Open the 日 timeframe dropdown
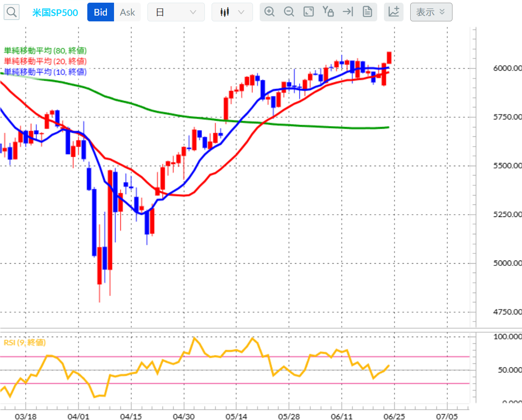522x420 pixels. (x=176, y=12)
